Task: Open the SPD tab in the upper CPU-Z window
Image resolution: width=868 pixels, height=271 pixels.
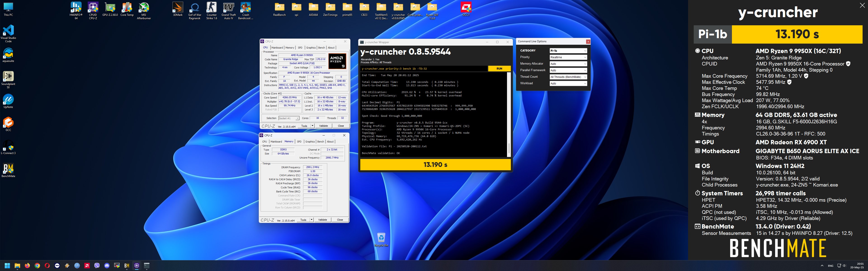Action: point(300,47)
